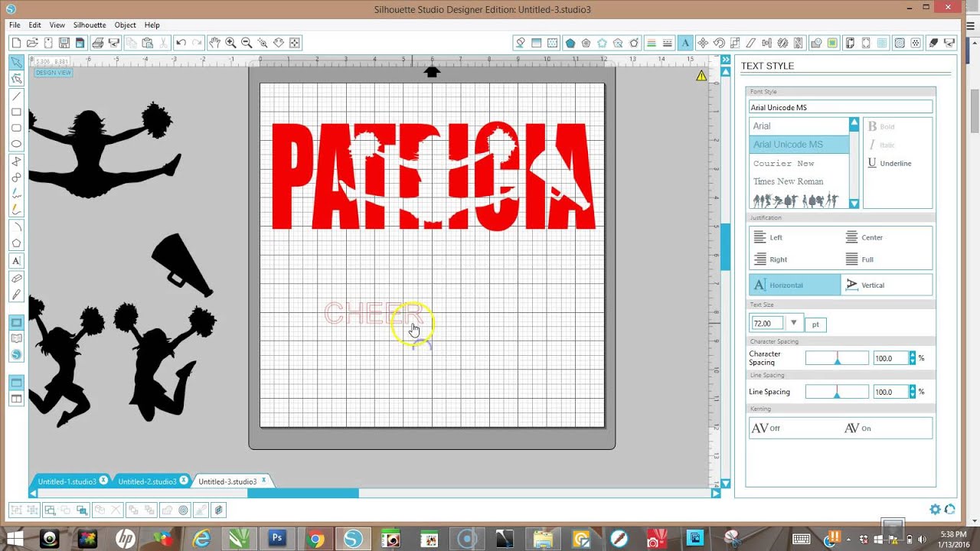Select the Pan hand tool
980x551 pixels.
coord(214,43)
